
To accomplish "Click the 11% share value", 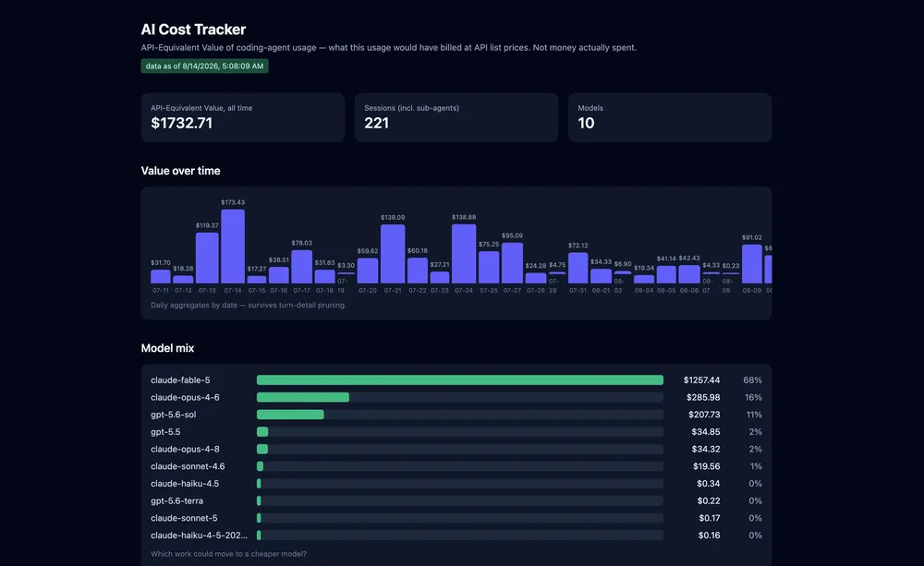I will click(754, 415).
